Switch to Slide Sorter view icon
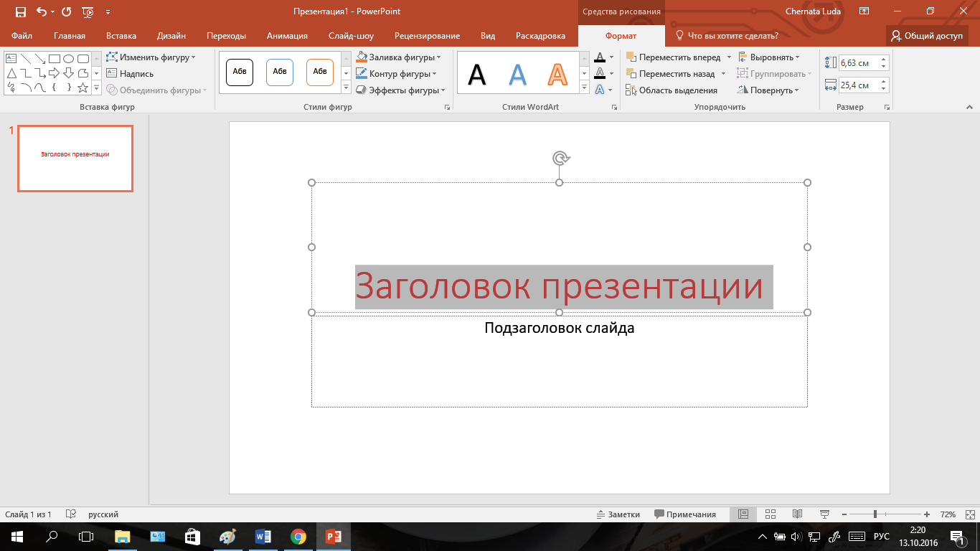This screenshot has height=551, width=980. [x=771, y=514]
